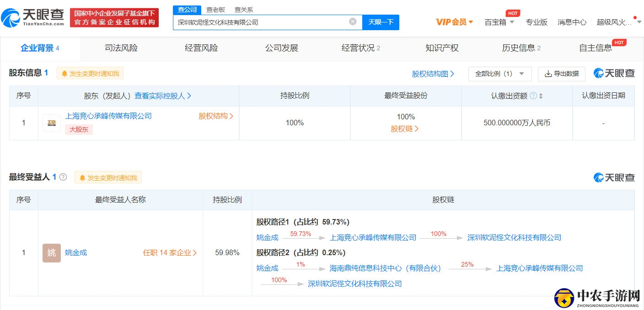Viewport: 644px width, 310px height.
Task: Switch to the 企业背景 tab
Action: 40,48
